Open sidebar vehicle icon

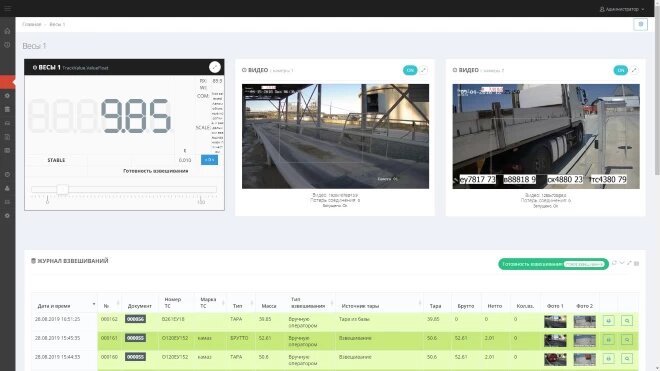coord(7,123)
